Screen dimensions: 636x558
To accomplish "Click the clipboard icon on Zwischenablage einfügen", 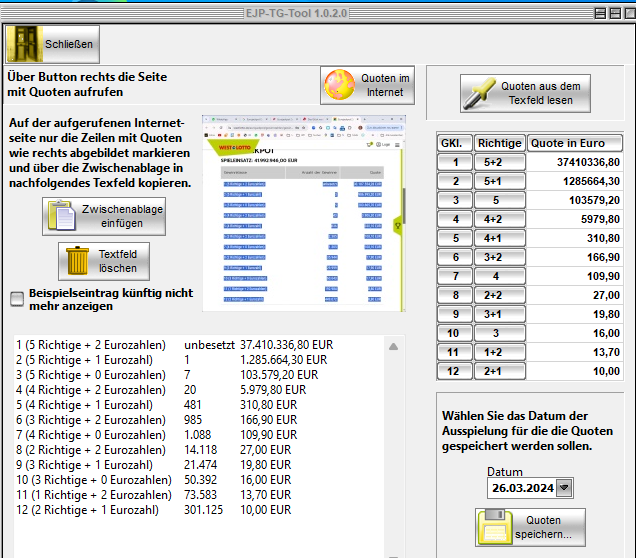I will (62, 216).
